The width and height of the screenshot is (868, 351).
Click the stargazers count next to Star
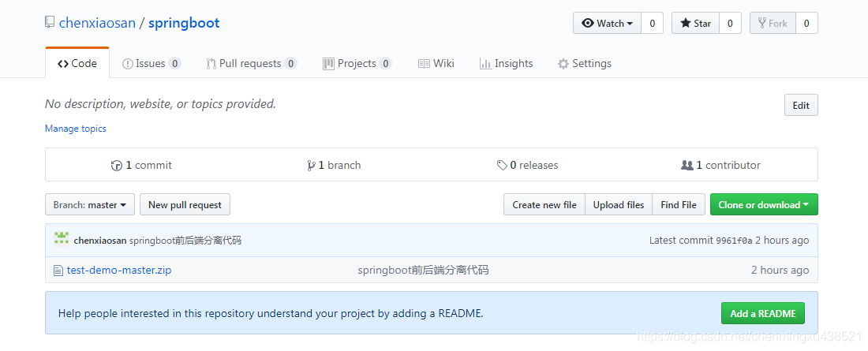click(730, 23)
